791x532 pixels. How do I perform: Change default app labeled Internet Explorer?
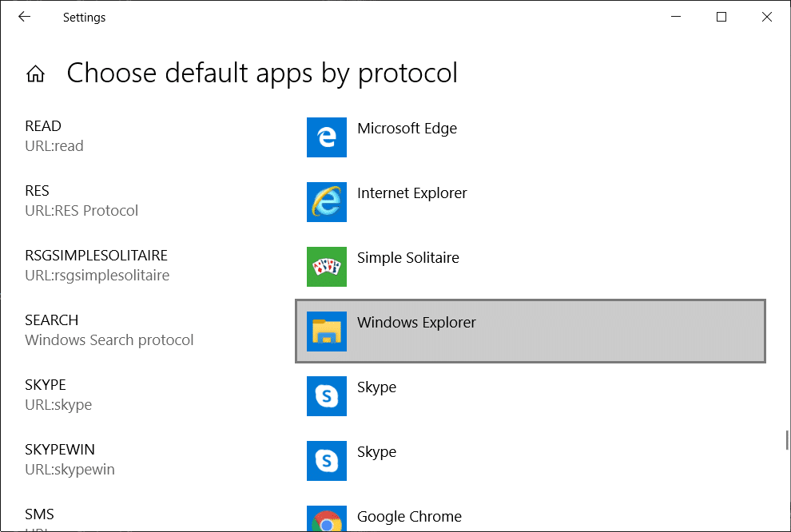[x=411, y=193]
